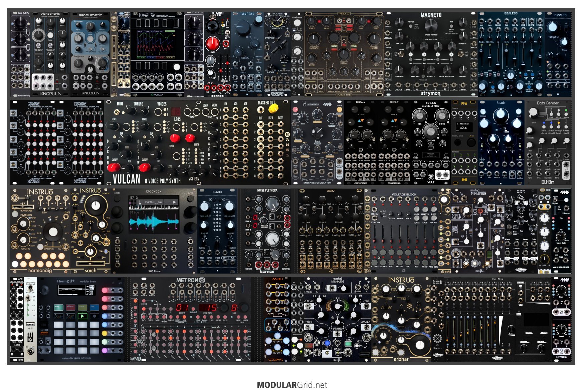Select the Instruo harmonàig module
This screenshot has height=392, width=585.
click(40, 231)
